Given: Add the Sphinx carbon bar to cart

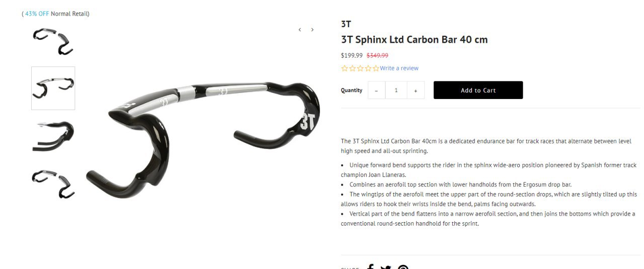Looking at the screenshot, I should click(x=478, y=90).
